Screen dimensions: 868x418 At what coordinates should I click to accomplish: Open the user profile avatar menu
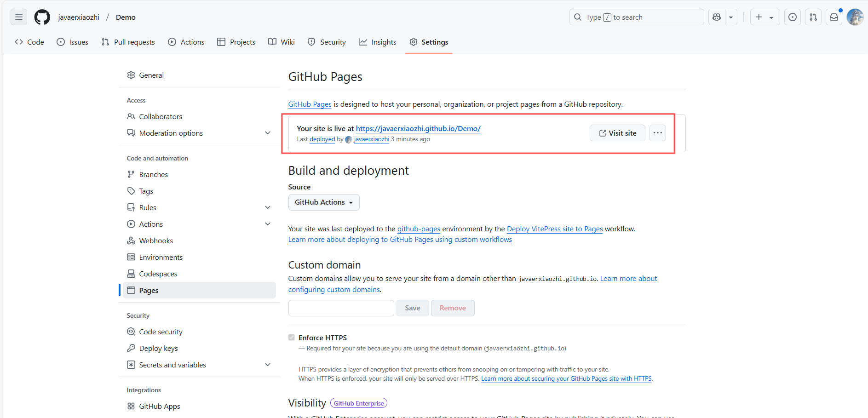(855, 17)
